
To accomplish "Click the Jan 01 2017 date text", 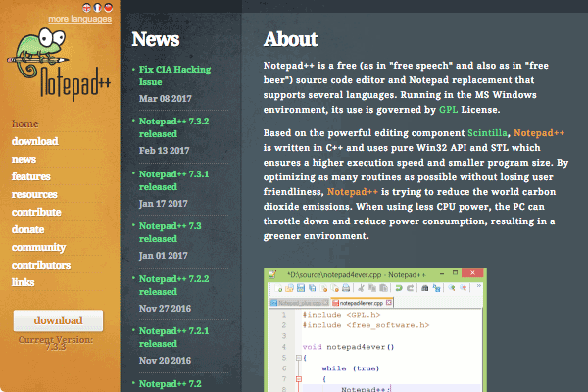I will tap(163, 256).
